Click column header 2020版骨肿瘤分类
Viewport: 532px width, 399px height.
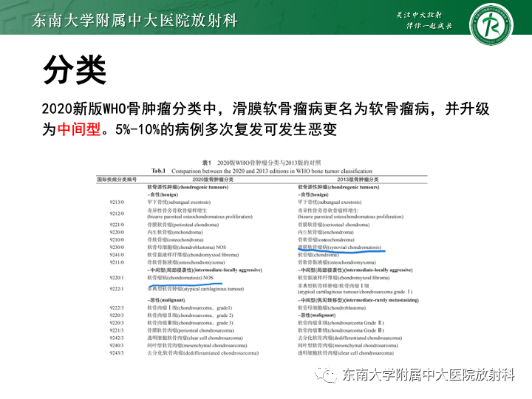point(213,179)
